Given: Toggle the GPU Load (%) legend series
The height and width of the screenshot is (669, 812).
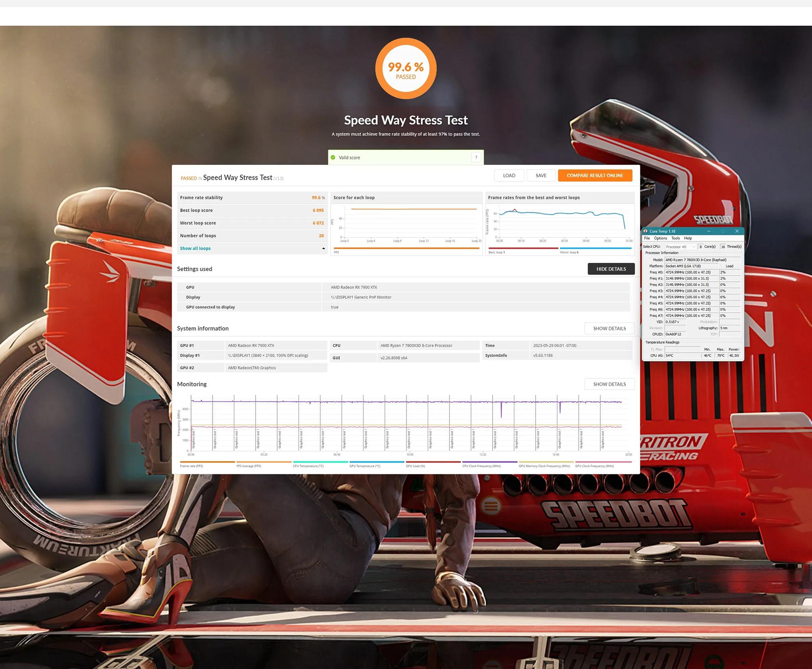Looking at the screenshot, I should click(433, 464).
